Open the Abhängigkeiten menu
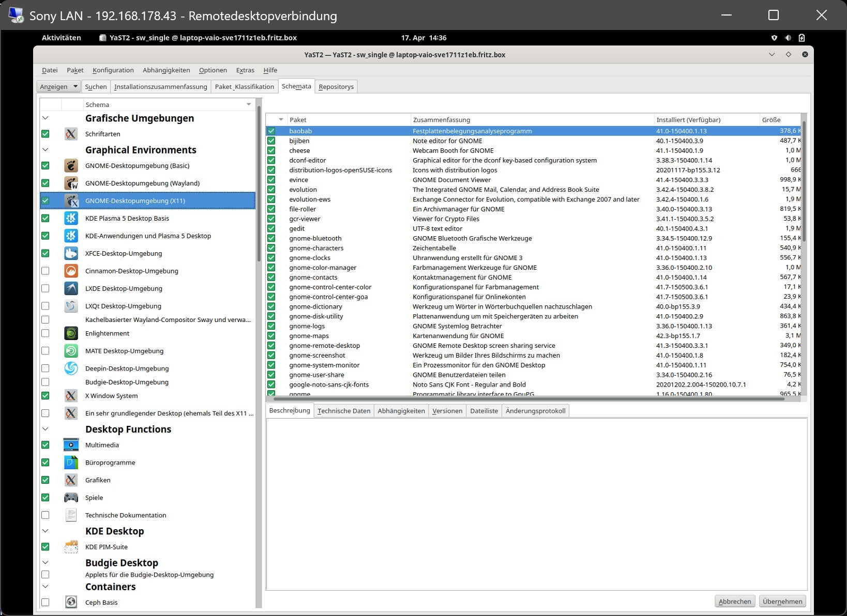 pos(166,70)
